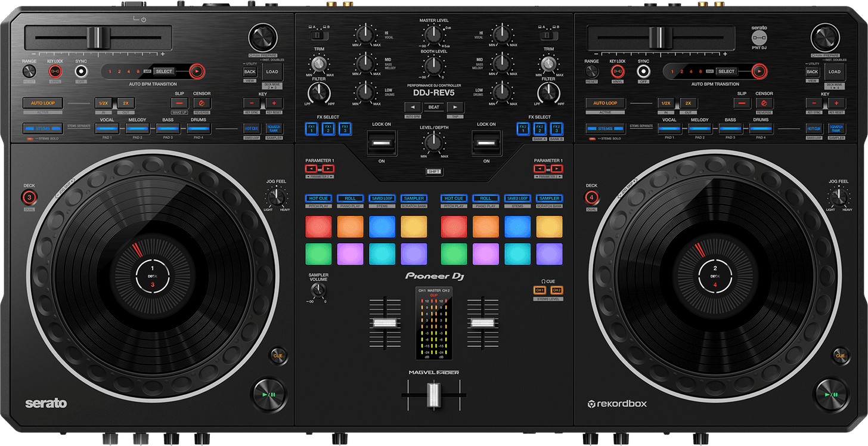
Task: Click right PARAMETER 1 right arrow
Action: point(556,169)
